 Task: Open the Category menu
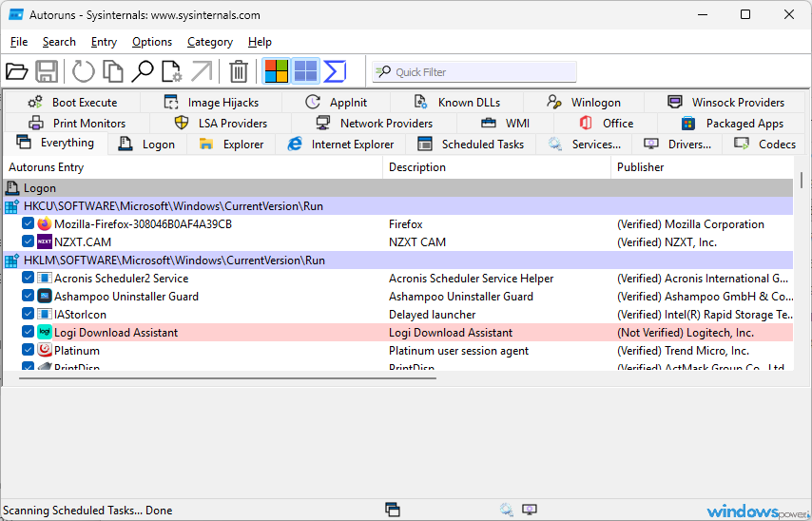(210, 42)
